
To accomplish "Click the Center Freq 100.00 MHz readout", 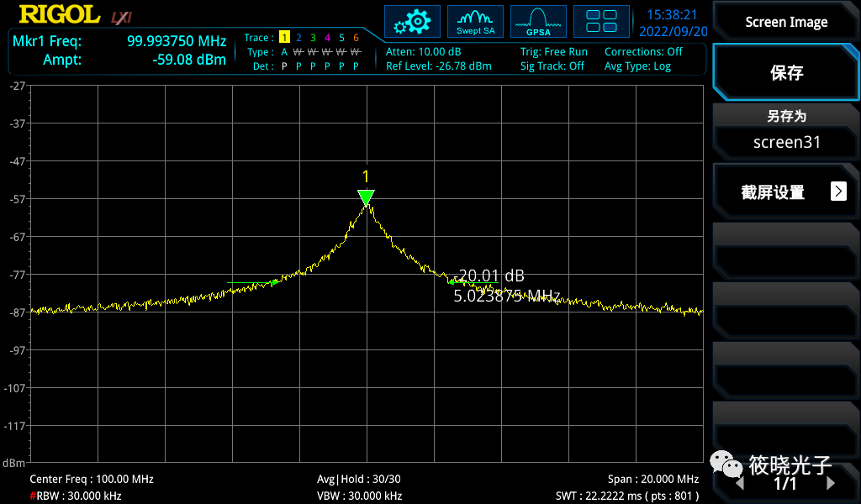I will click(92, 479).
